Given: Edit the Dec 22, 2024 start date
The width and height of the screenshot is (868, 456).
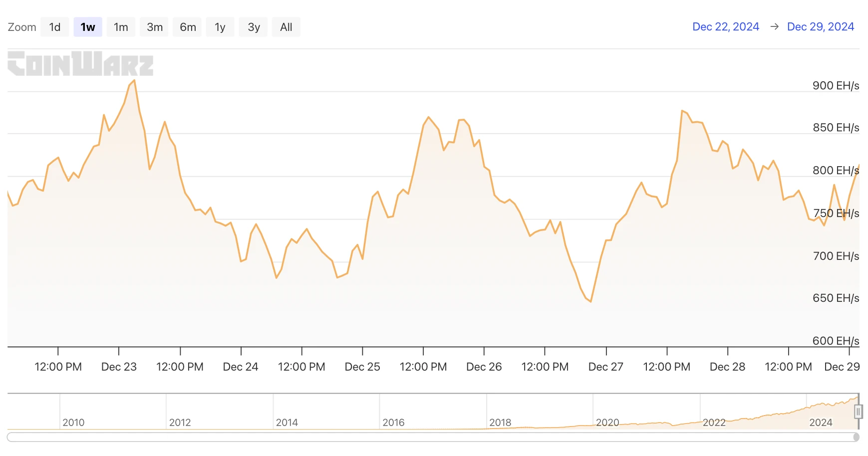Looking at the screenshot, I should pos(725,27).
